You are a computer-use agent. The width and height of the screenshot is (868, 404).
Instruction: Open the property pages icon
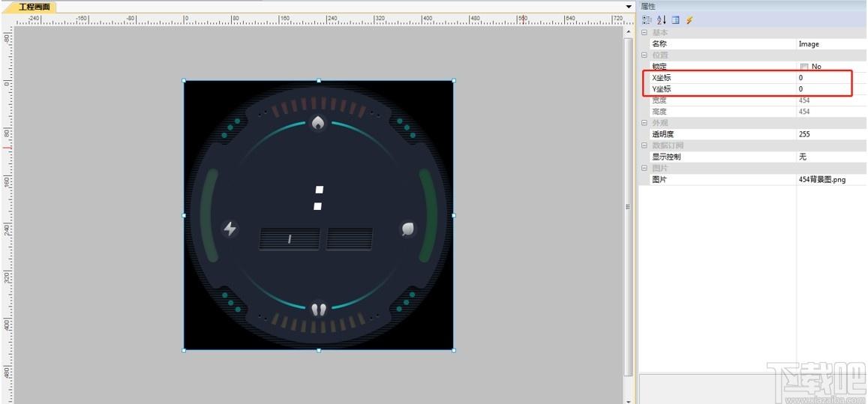pos(675,20)
